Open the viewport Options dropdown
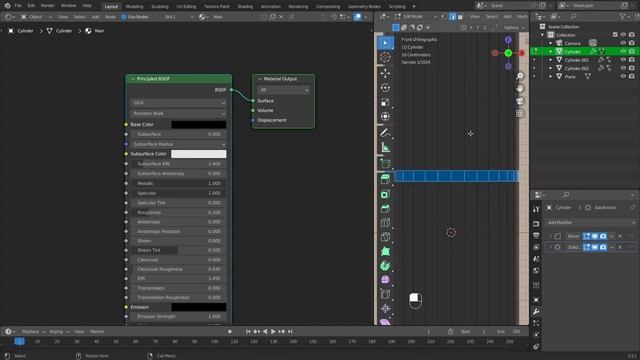This screenshot has width=640, height=360. point(513,28)
